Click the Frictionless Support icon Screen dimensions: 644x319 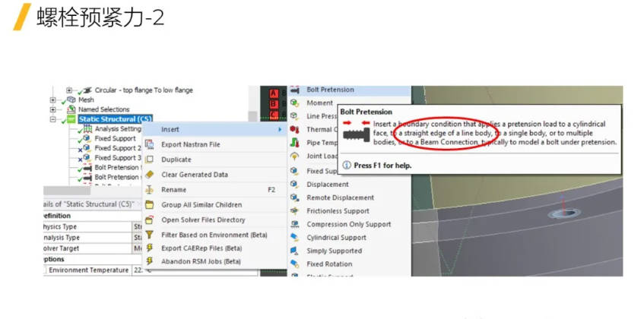pyautogui.click(x=294, y=210)
